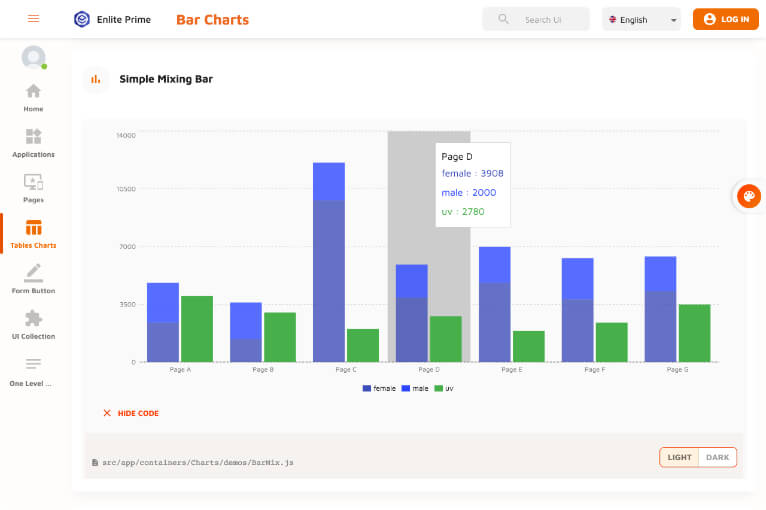
Task: Click the flag icon in language selector
Action: (613, 20)
